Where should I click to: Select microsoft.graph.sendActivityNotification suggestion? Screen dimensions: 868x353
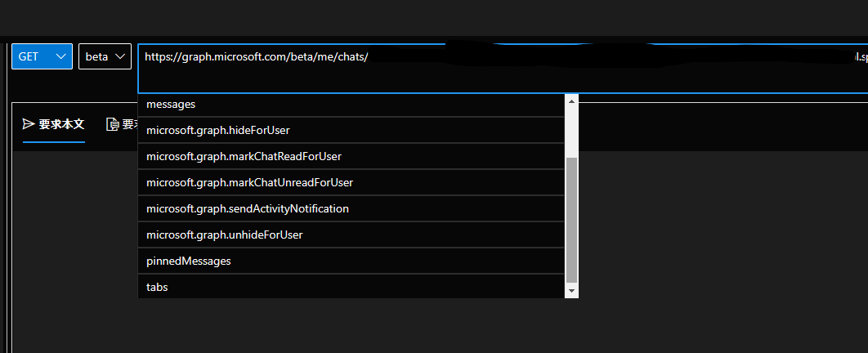coord(351,208)
